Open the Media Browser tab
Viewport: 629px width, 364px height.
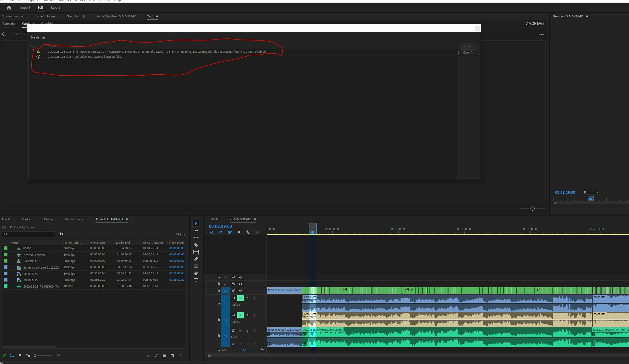tap(74, 219)
